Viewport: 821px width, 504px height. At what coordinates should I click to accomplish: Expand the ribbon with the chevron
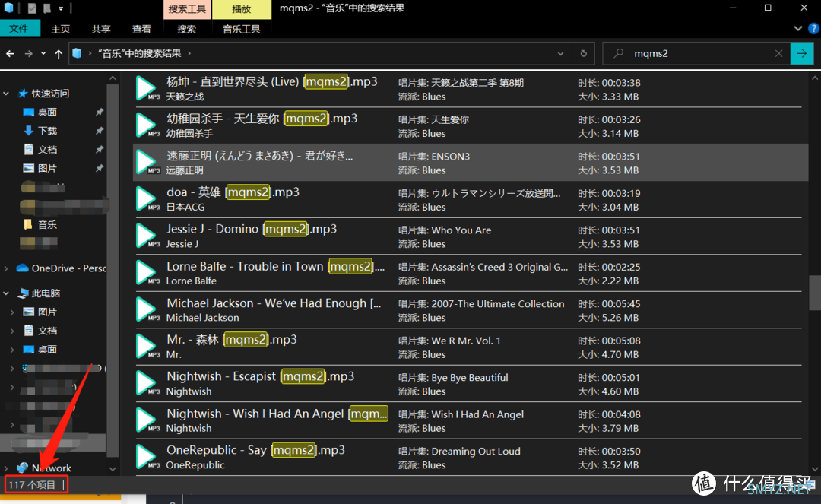[x=798, y=29]
